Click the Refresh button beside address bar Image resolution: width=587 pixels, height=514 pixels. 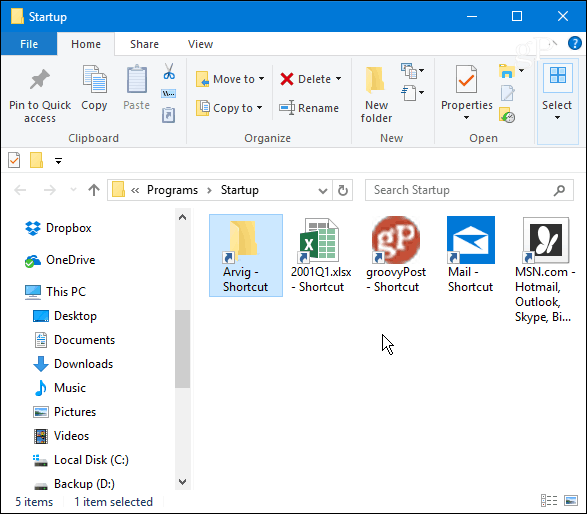coord(343,190)
